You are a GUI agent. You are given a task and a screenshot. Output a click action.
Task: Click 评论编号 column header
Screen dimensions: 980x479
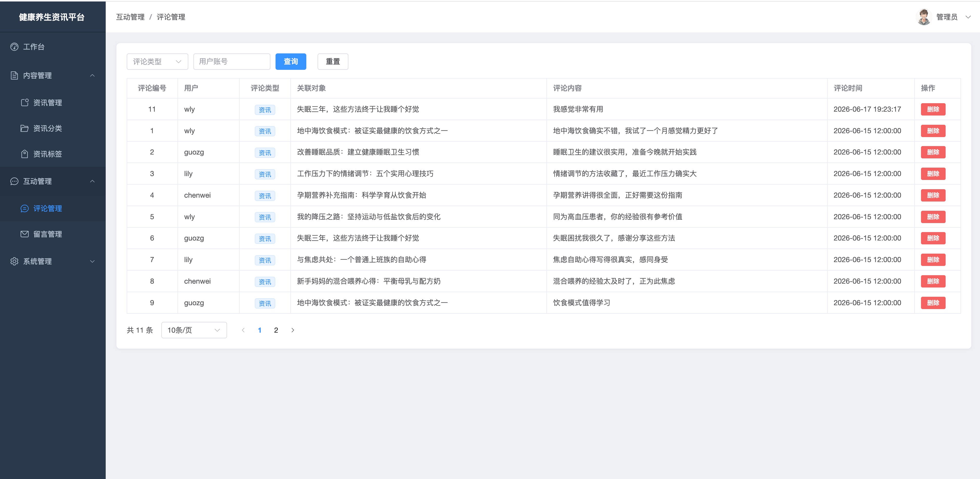click(x=152, y=88)
